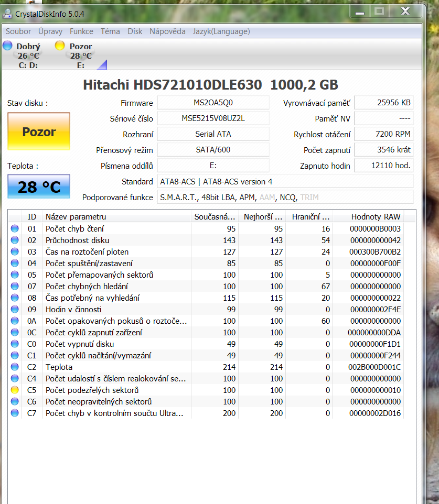This screenshot has width=439, height=504.
Task: Click RAW value 000000000010
Action: coord(376,390)
